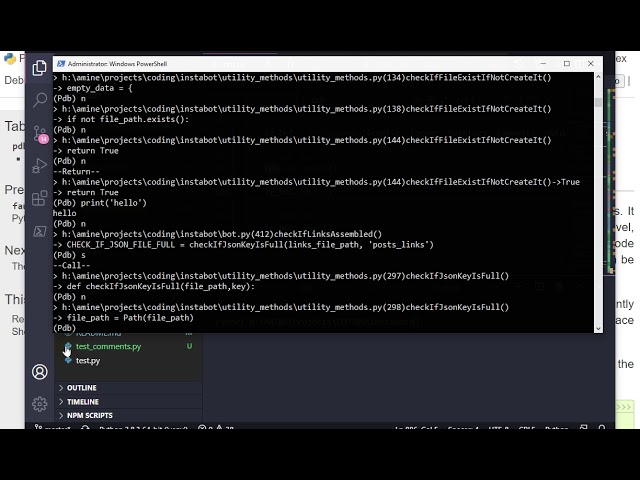Open the Extensions icon

(40, 198)
